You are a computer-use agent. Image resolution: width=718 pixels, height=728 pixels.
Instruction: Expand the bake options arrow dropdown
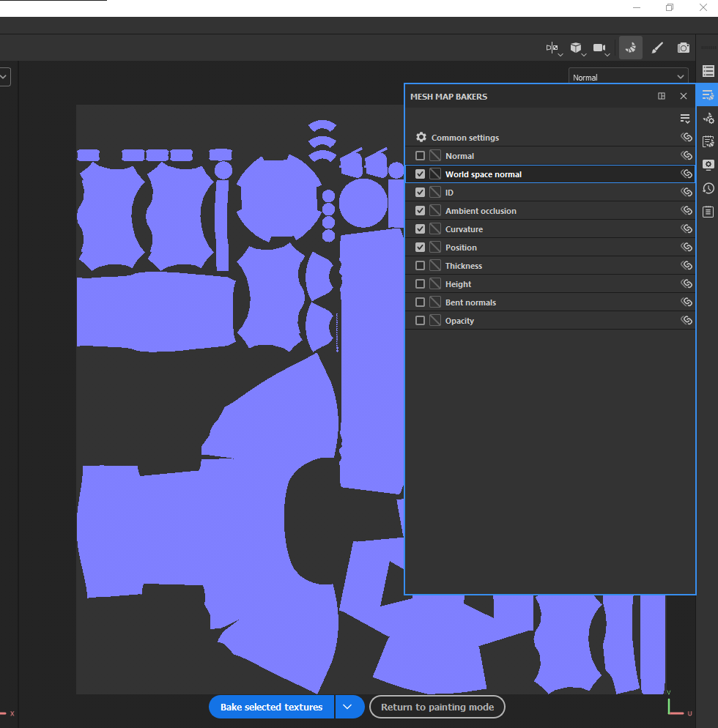(347, 707)
